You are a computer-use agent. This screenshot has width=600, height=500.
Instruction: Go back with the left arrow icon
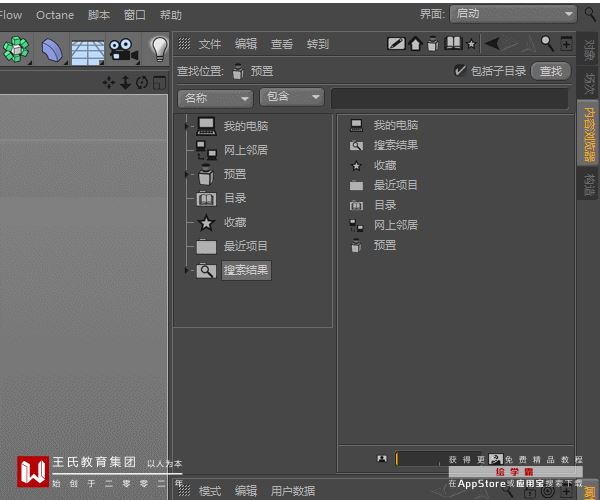[x=492, y=44]
